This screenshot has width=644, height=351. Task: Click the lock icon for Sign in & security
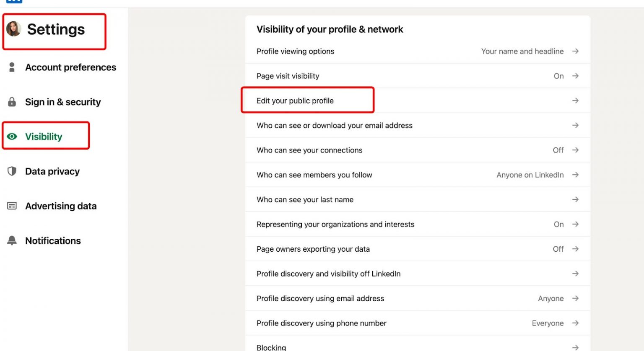tap(12, 102)
